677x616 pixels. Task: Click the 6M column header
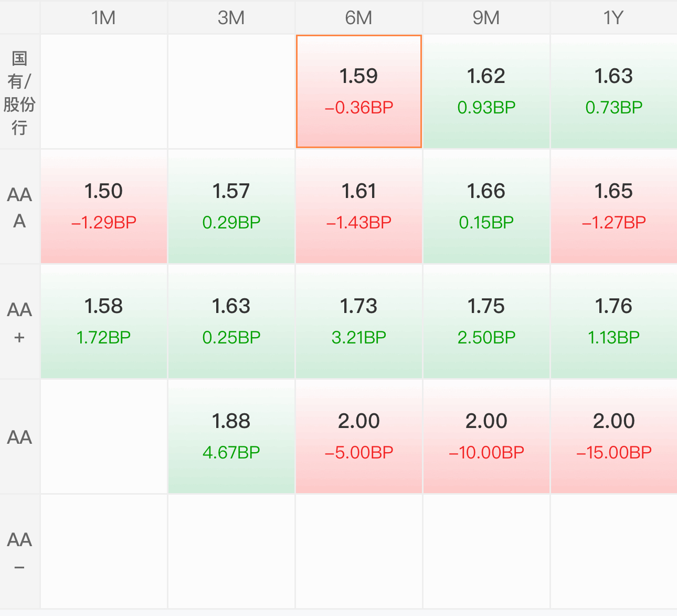click(x=359, y=18)
